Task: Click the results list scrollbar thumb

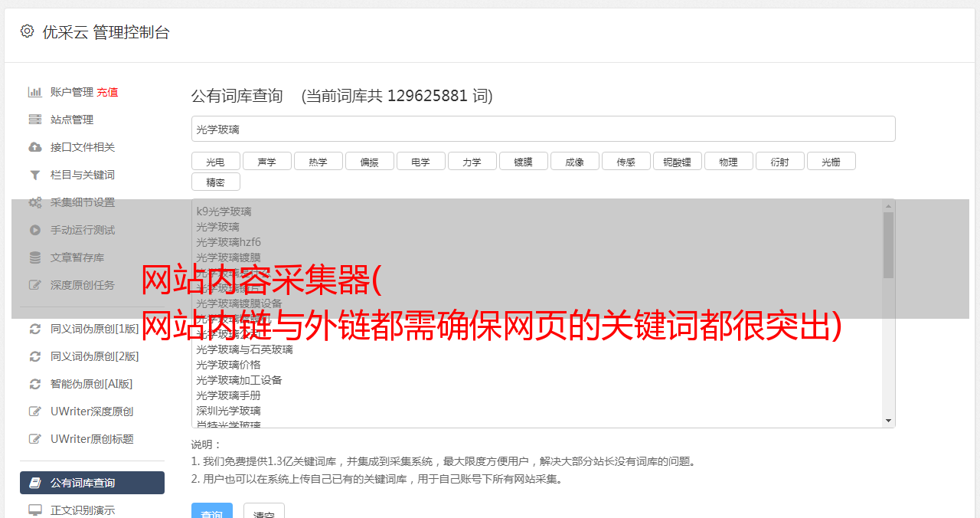Action: point(888,245)
